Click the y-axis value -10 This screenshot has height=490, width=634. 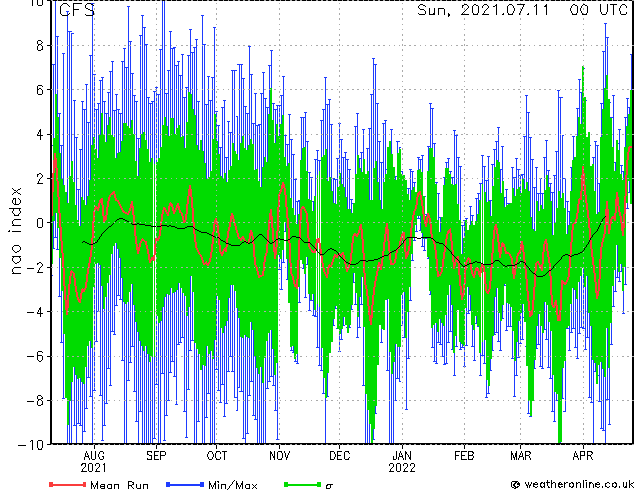[31, 445]
